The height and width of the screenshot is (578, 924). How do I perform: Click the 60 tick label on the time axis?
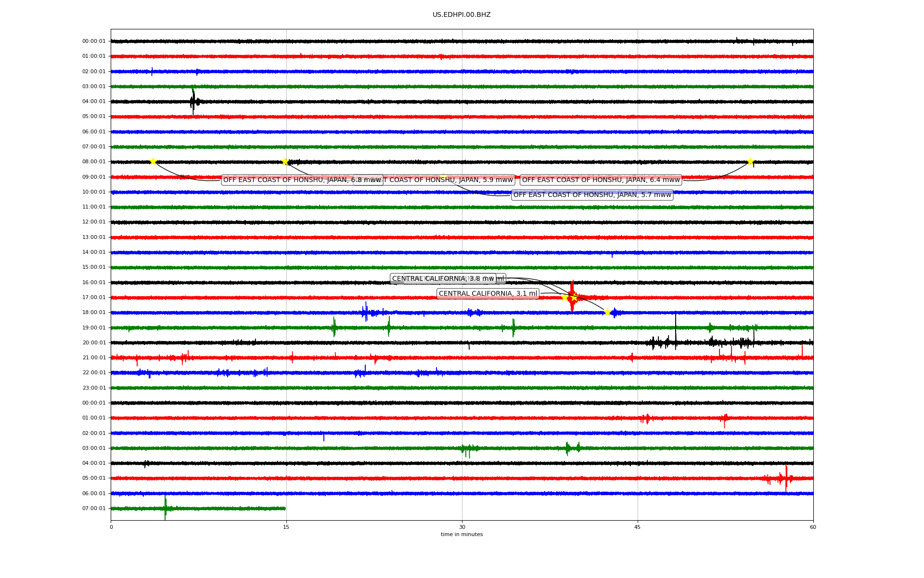tap(813, 527)
